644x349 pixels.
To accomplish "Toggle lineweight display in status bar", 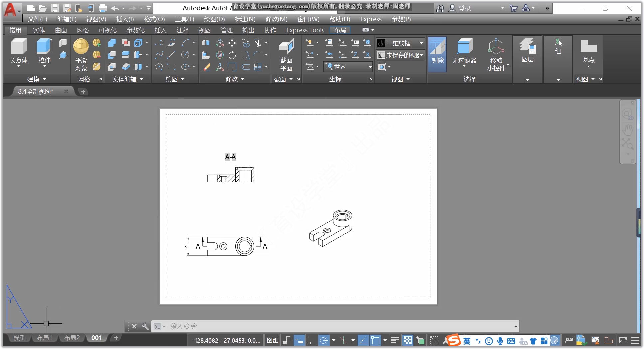I will tap(395, 340).
